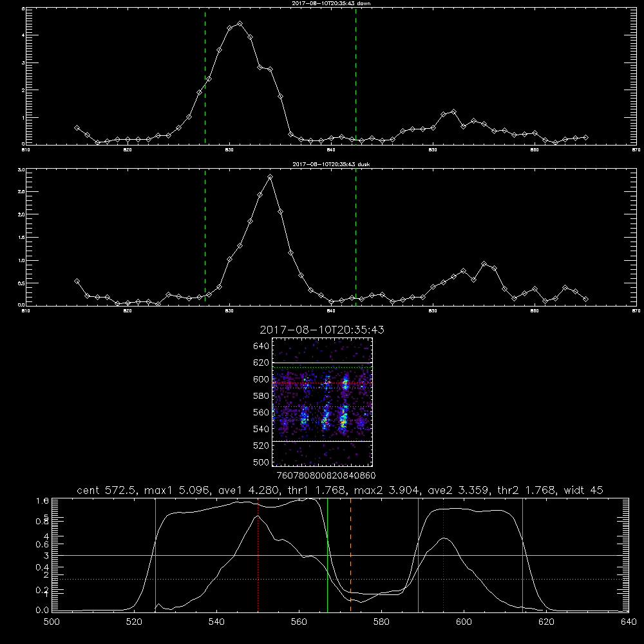Screen dimensions: 644x644
Task: Click the green vertical line near 589 in bottom plot
Action: coord(418,555)
